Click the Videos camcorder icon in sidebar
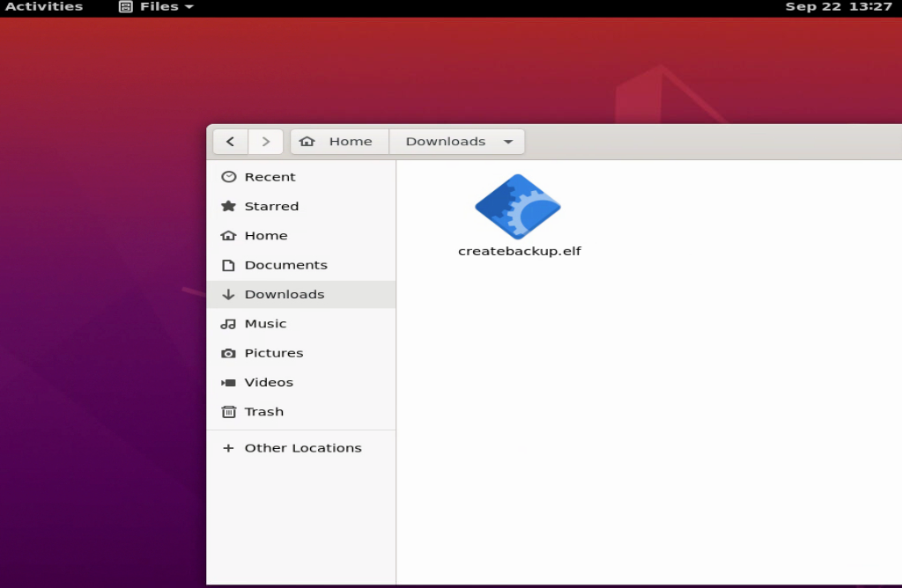This screenshot has height=588, width=902. pos(229,383)
